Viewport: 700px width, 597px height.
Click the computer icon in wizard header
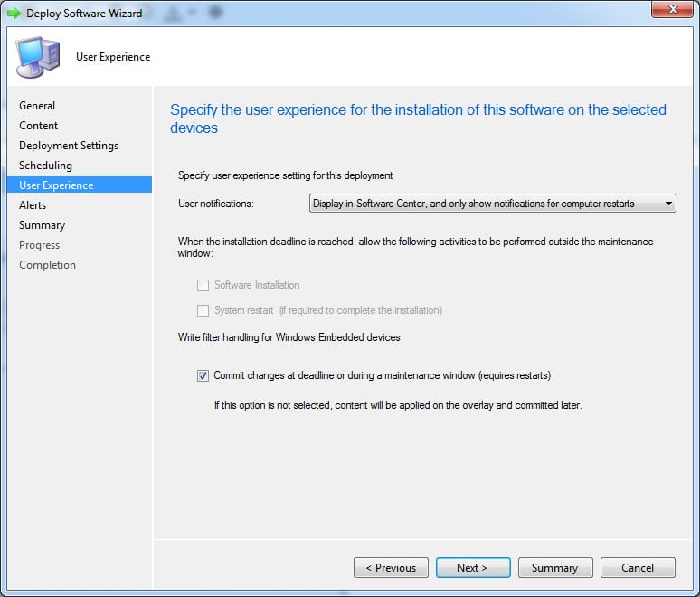(38, 57)
